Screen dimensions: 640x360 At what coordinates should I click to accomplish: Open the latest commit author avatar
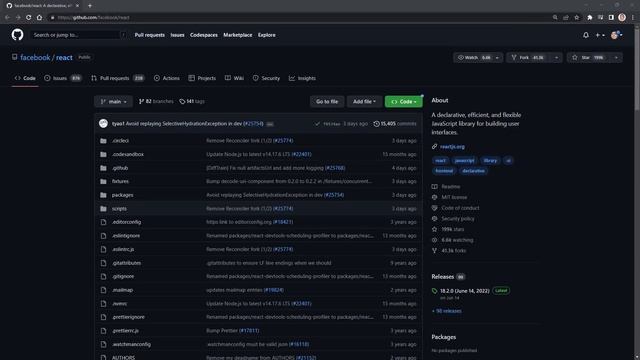(x=103, y=123)
